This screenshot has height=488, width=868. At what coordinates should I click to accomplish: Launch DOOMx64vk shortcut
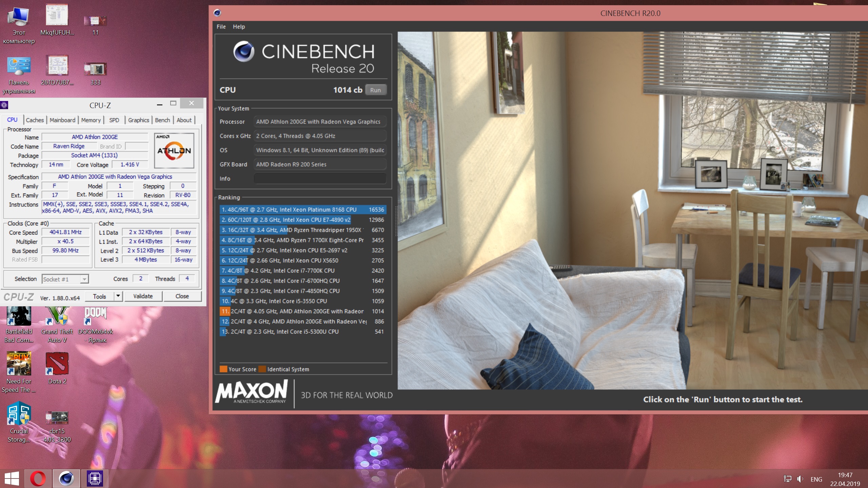(95, 325)
